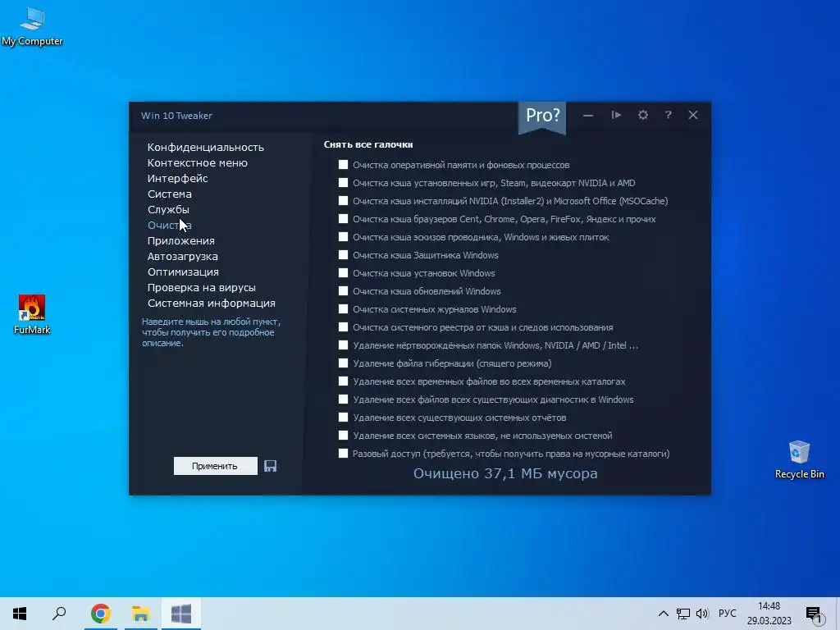Enable 'Очистка кэша браузеров Cent, Chrome, Opera'
Viewport: 840px width, 630px height.
[x=344, y=218]
